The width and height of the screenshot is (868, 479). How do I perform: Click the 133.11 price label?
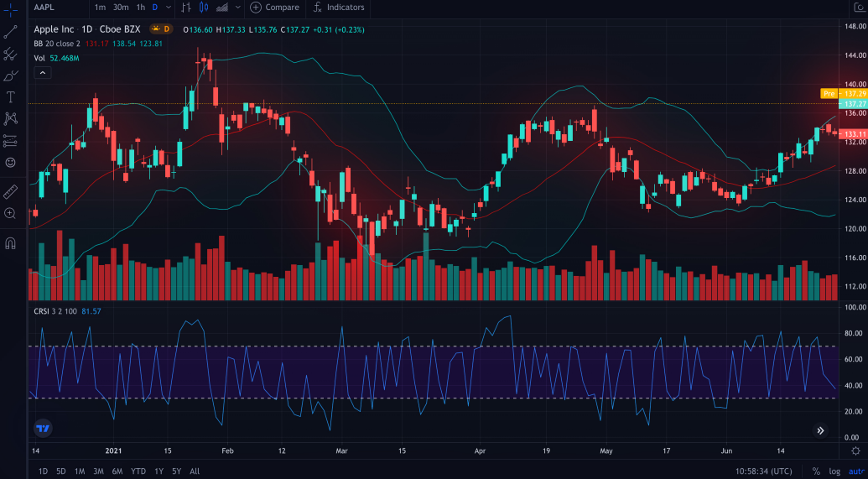[x=853, y=134]
